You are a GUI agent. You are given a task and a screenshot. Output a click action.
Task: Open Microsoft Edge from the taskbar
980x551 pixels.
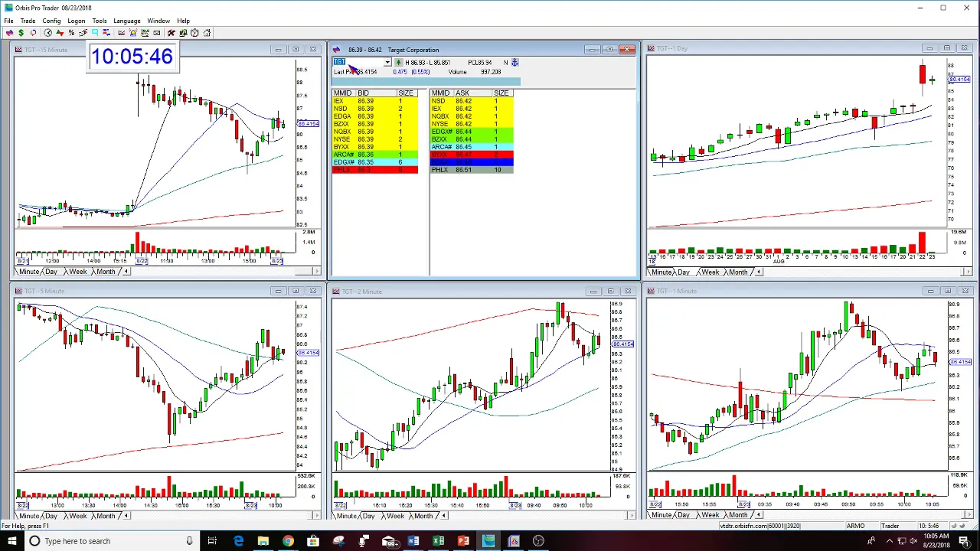coord(238,541)
